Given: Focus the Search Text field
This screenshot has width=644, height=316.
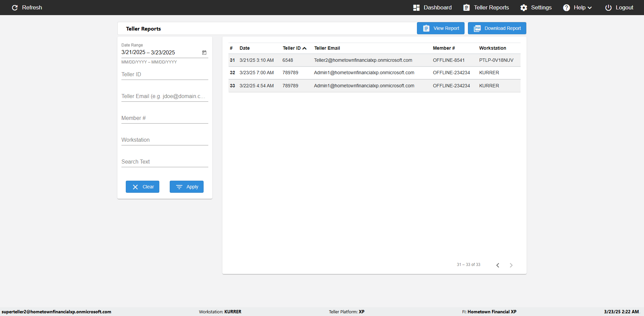Looking at the screenshot, I should (x=165, y=162).
